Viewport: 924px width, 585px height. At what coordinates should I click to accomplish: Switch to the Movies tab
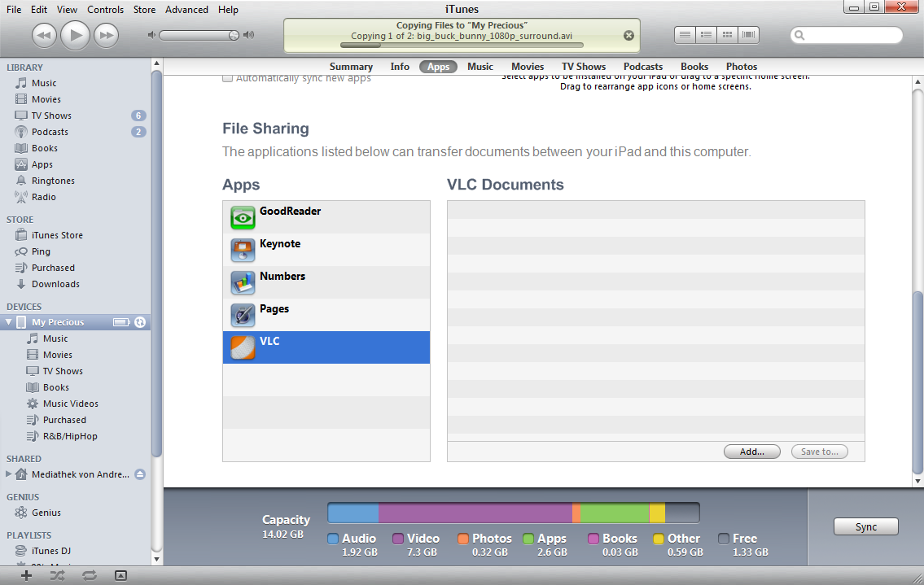(x=528, y=66)
